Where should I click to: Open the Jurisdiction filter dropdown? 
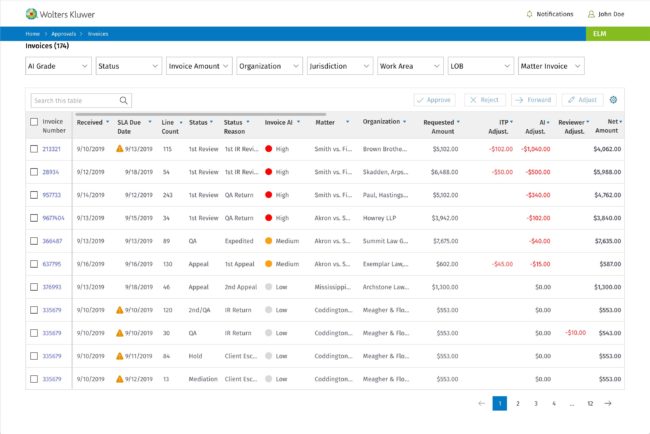pos(340,66)
